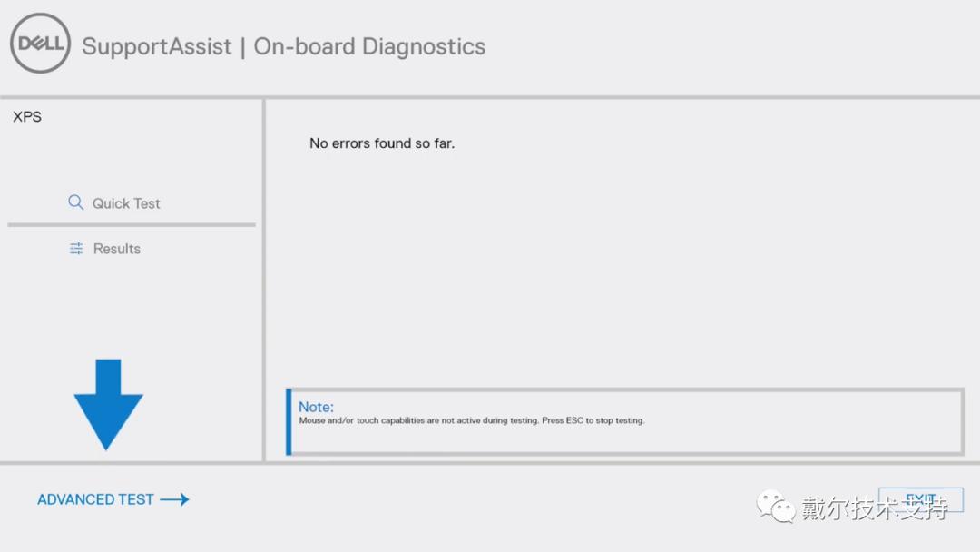980x552 pixels.
Task: Click the SupportAssist title text
Action: point(157,47)
